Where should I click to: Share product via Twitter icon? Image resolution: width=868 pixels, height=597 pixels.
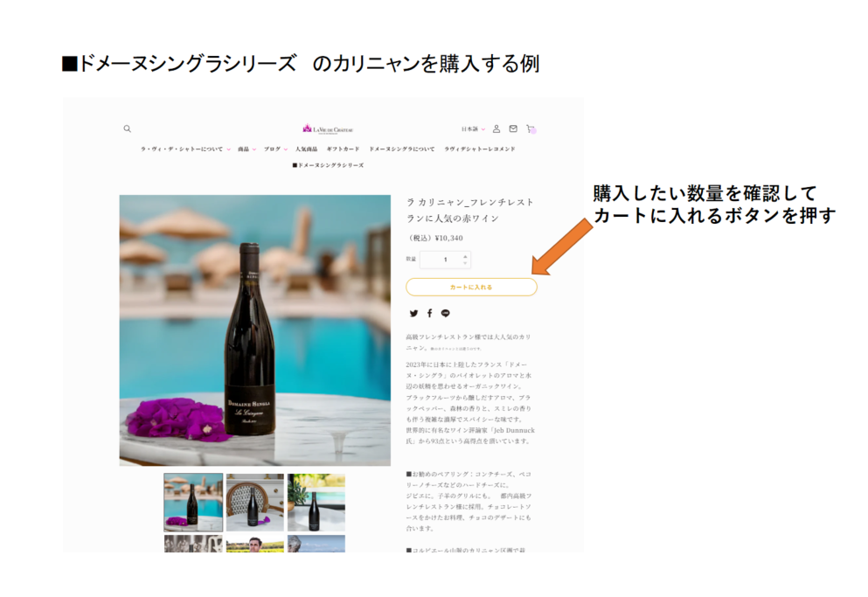(413, 314)
